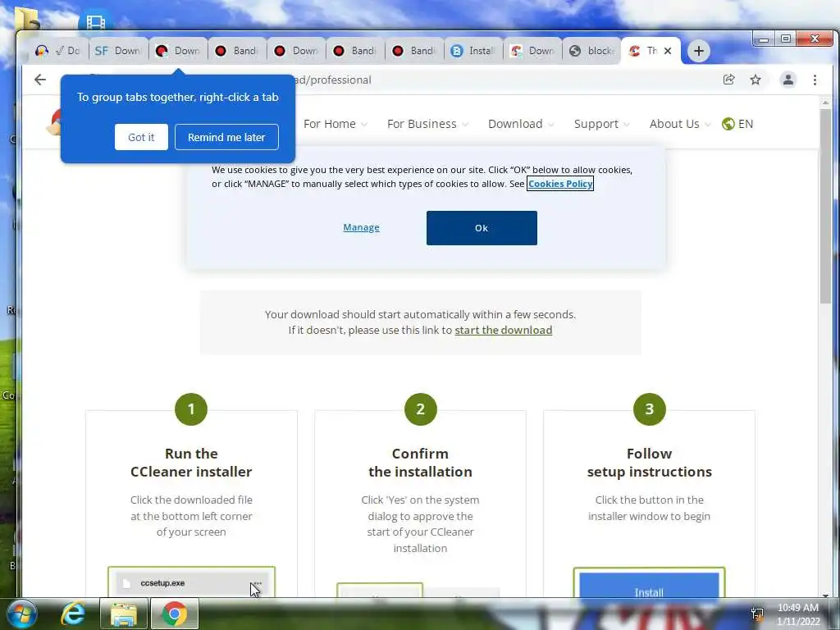The height and width of the screenshot is (630, 840).
Task: Switch to the Install tab
Action: click(473, 51)
